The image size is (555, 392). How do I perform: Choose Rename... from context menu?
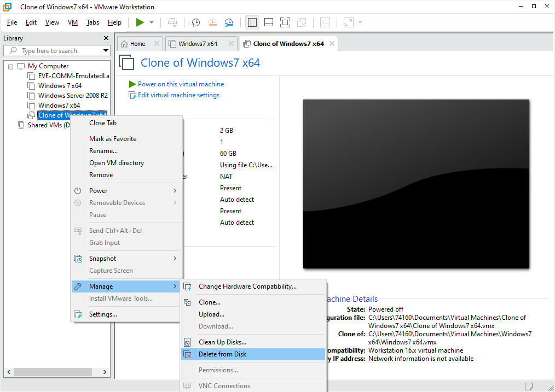point(127,151)
